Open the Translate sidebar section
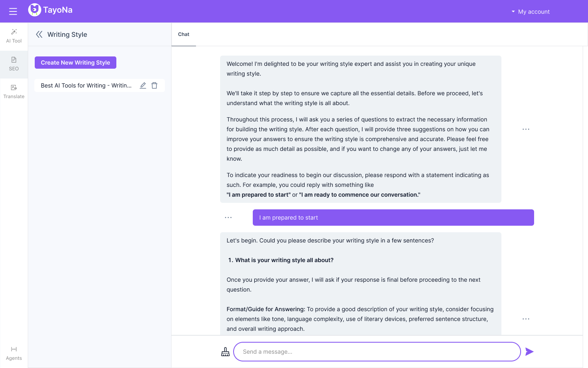This screenshot has width=588, height=368. (14, 92)
